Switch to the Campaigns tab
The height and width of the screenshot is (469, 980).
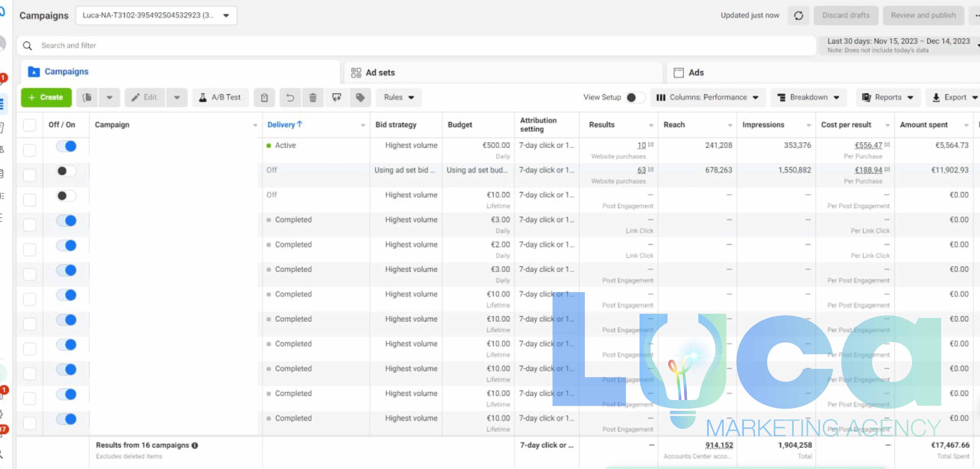tap(180, 71)
